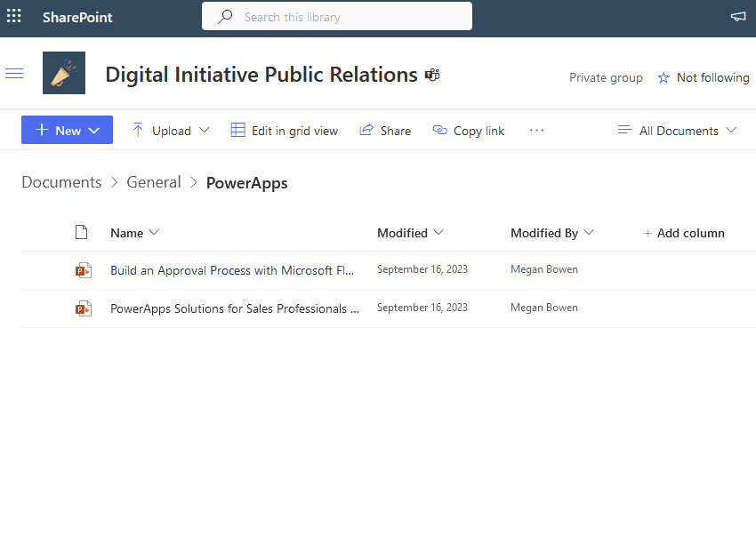
Task: Click PowerPoint icon of Approval Process file
Action: point(84,270)
